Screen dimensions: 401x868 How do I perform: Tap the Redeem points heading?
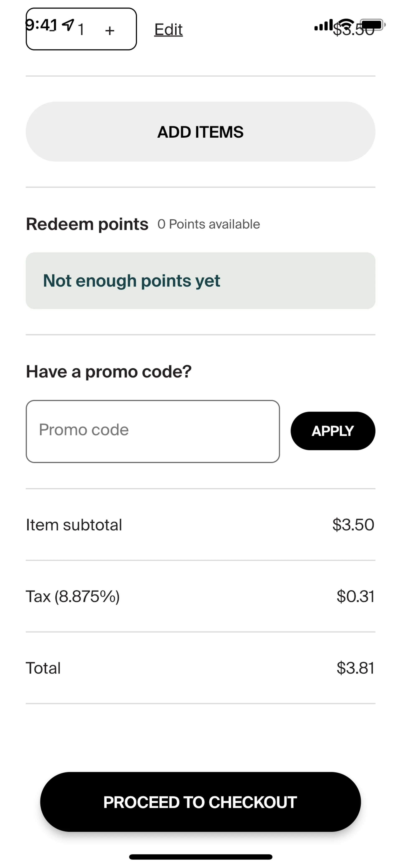point(87,224)
